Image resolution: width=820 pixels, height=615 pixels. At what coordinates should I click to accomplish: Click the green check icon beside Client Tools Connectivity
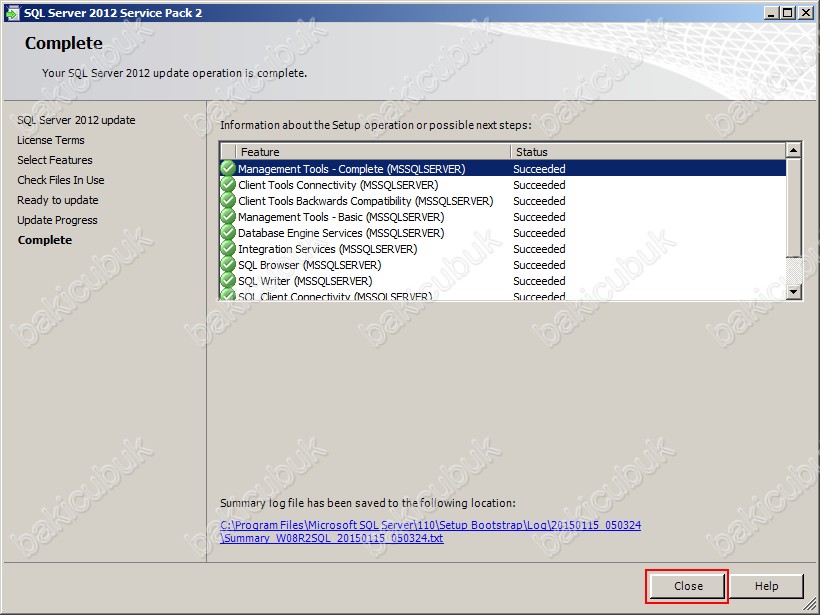tap(228, 185)
